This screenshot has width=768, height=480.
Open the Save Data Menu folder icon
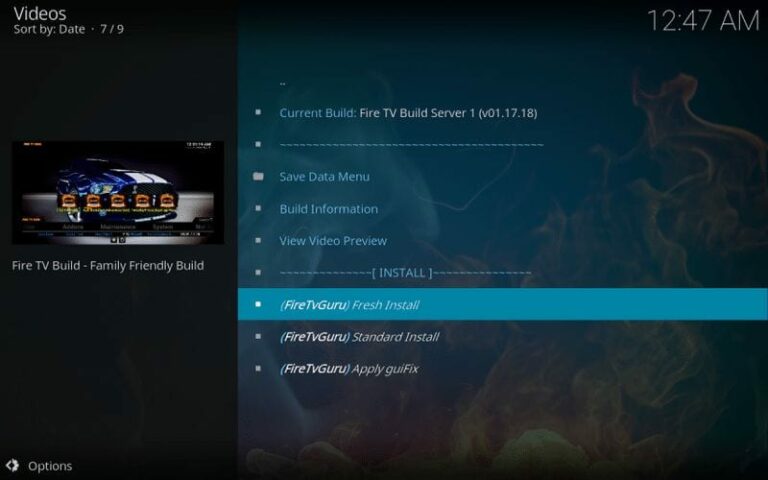point(258,176)
